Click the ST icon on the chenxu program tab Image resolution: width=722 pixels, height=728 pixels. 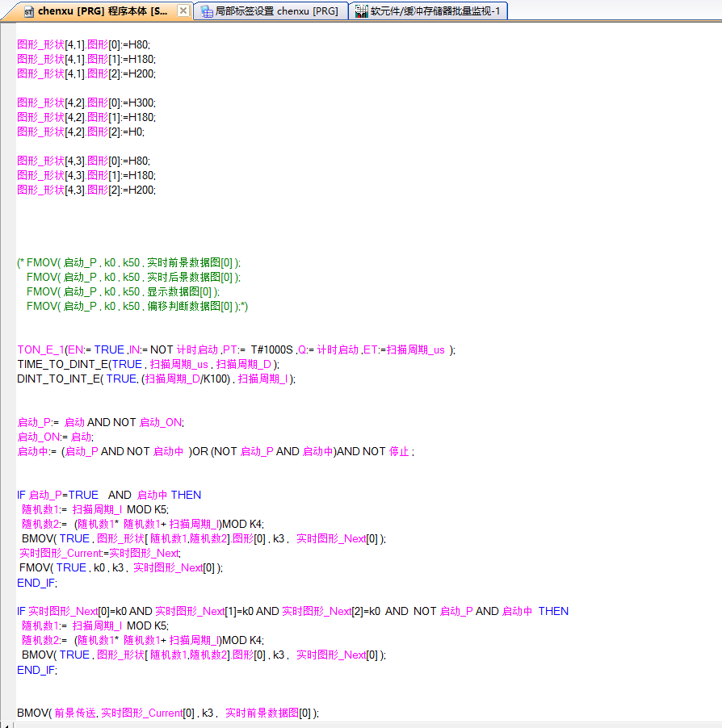pos(28,11)
